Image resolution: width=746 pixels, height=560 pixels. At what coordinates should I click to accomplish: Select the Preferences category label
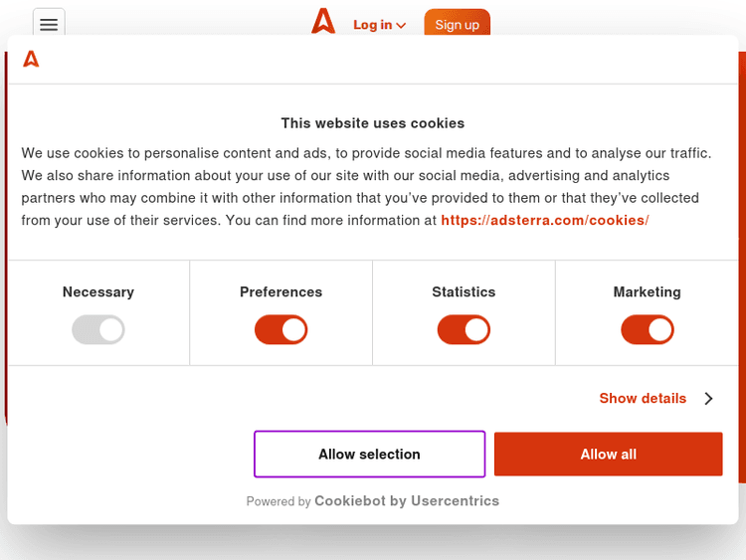[x=280, y=292]
